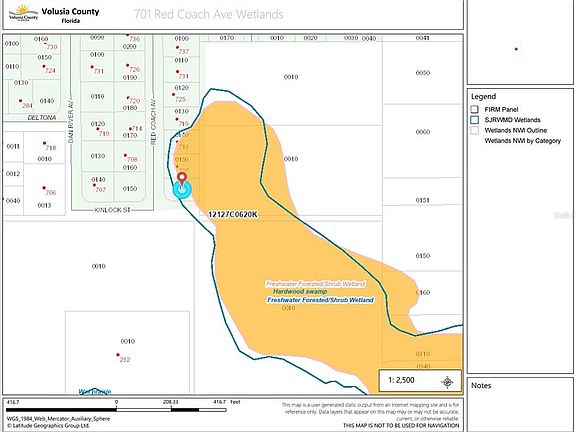Click parcel label '0012'
576x432 pixels.
[x=13, y=174]
